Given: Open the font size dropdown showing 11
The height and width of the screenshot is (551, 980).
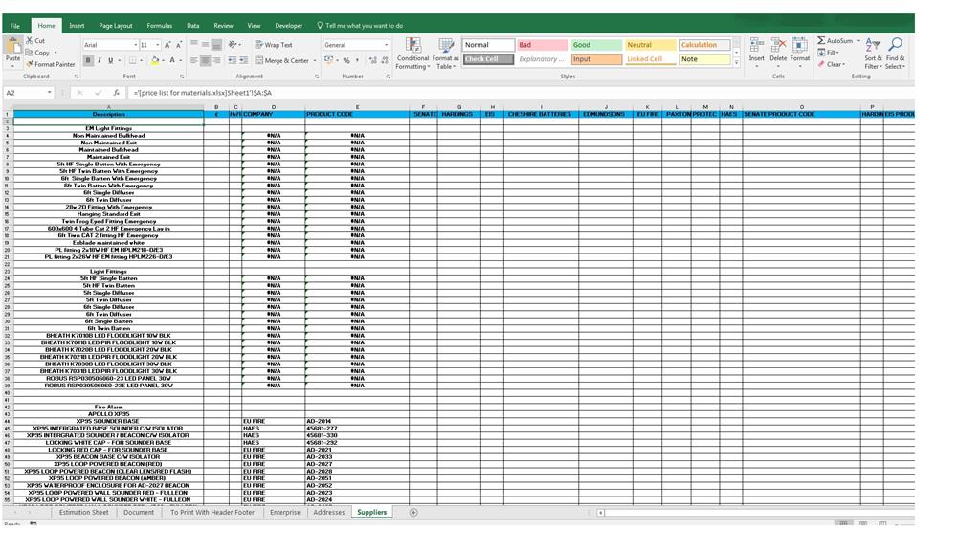Looking at the screenshot, I should 158,45.
